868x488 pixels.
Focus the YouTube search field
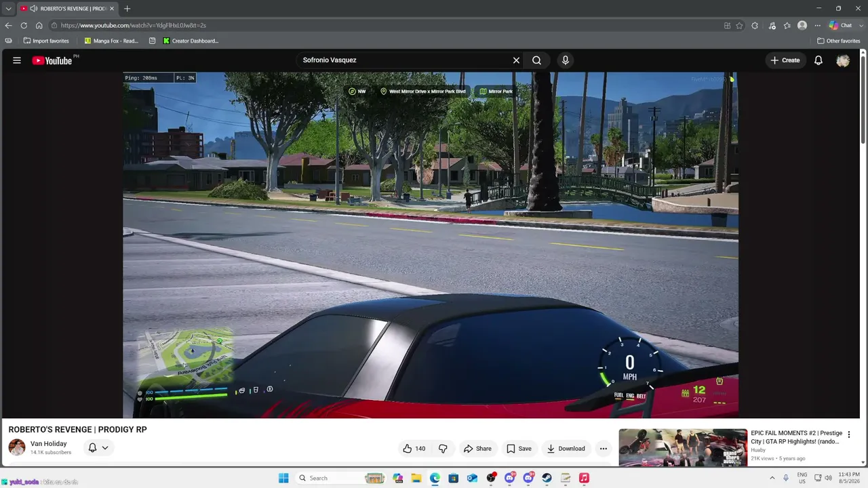[403, 60]
